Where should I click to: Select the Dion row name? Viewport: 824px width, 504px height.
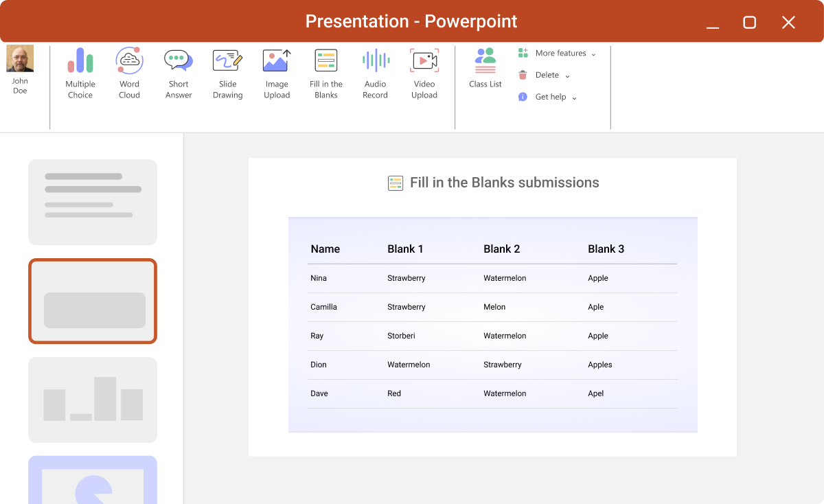coord(319,365)
